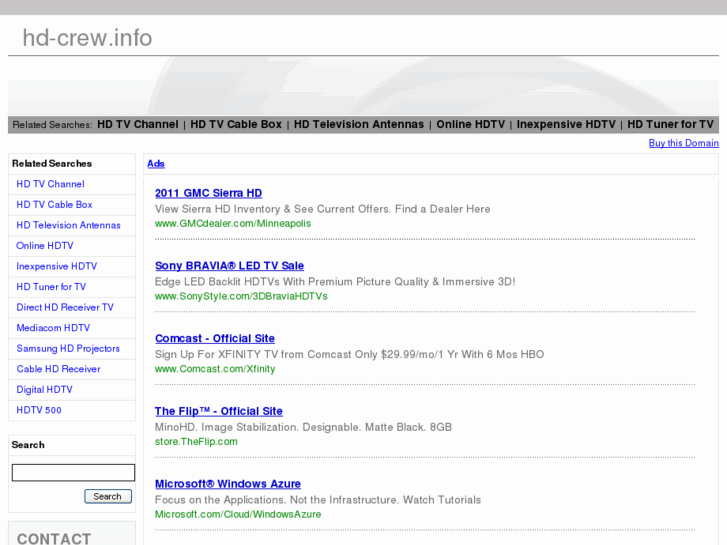Screen dimensions: 727x545
Task: Open The Flip - Official Site ad
Action: click(219, 411)
